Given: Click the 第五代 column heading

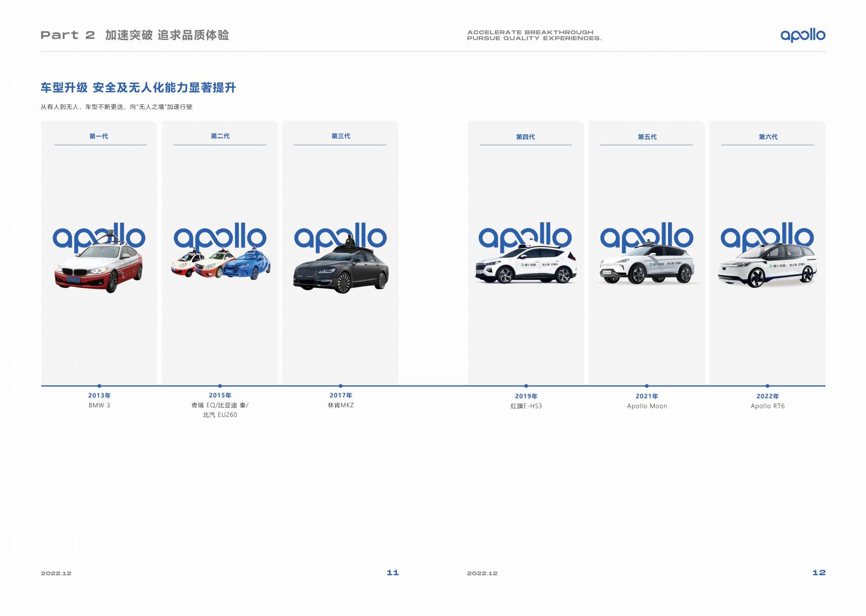Looking at the screenshot, I should point(647,137).
